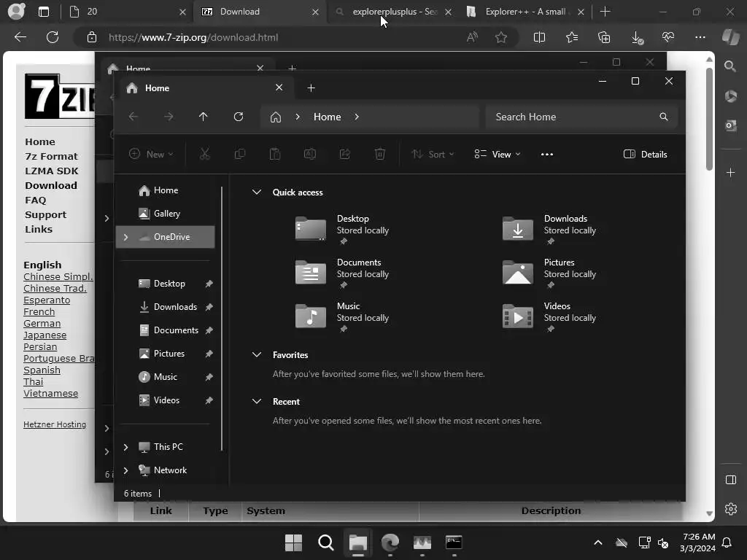
Task: Open the View dropdown menu
Action: (x=498, y=155)
